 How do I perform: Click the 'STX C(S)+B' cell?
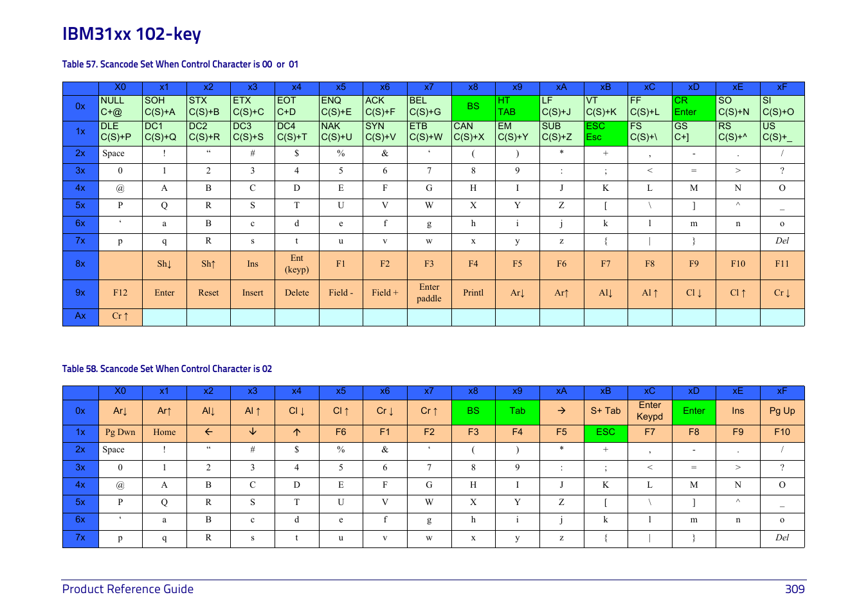[208, 107]
